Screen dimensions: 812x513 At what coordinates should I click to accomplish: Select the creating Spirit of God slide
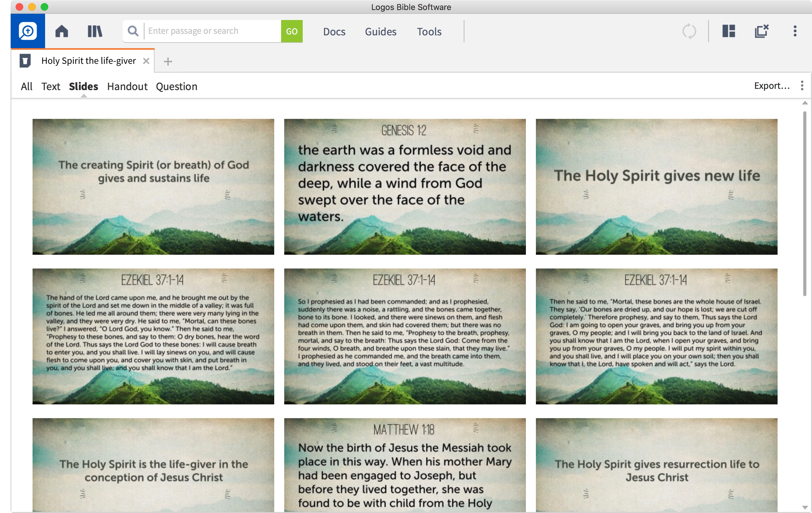point(153,186)
